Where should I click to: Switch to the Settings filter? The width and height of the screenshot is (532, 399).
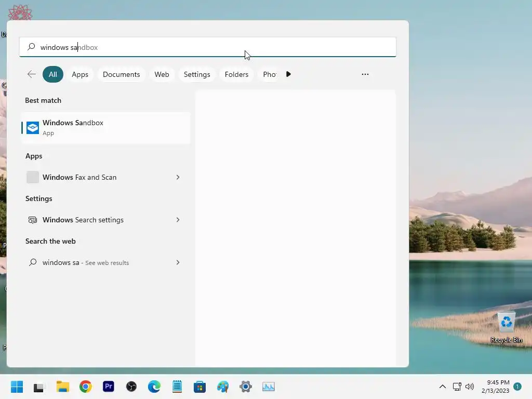pyautogui.click(x=197, y=74)
